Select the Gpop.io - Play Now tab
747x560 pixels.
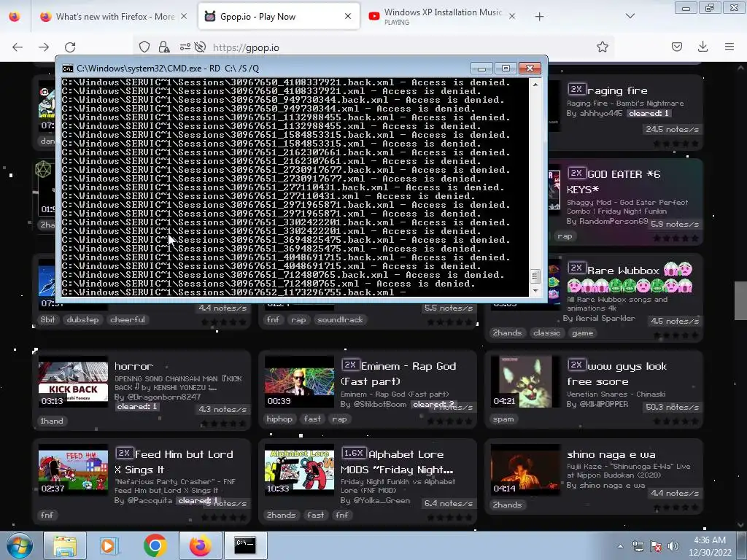[278, 17]
